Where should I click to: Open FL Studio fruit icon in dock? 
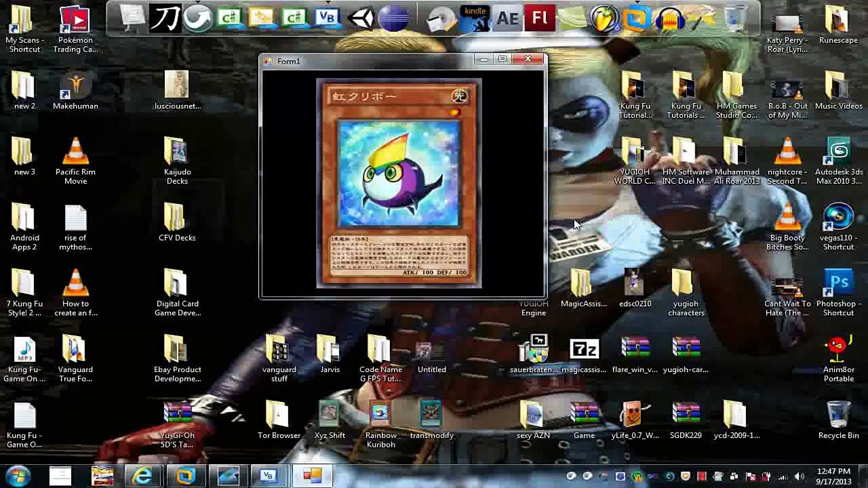604,18
